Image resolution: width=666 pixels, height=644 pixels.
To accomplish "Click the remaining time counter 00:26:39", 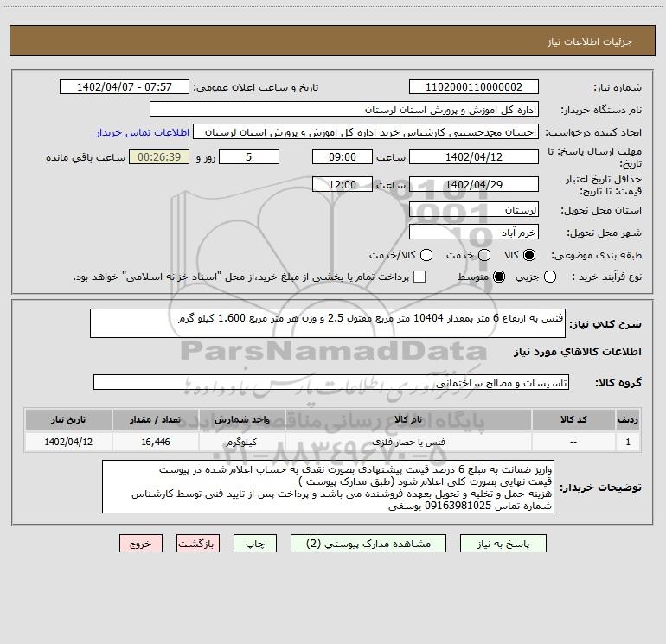I will pos(159,156).
